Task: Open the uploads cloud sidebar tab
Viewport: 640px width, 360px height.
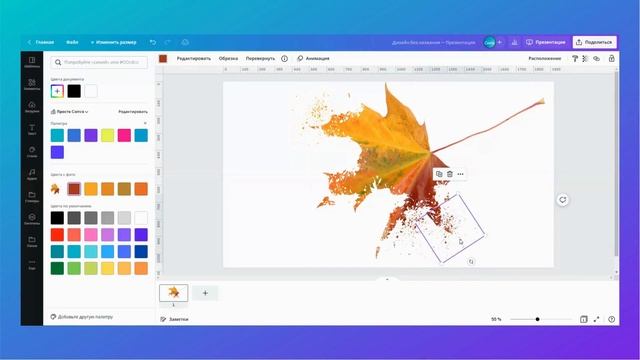Action: 32,107
